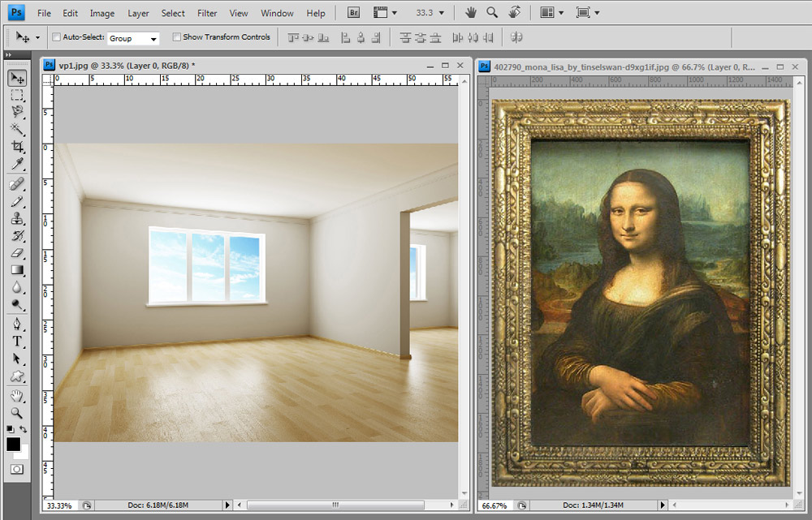The height and width of the screenshot is (520, 812).
Task: Click the Hand tool in application bar
Action: click(470, 12)
